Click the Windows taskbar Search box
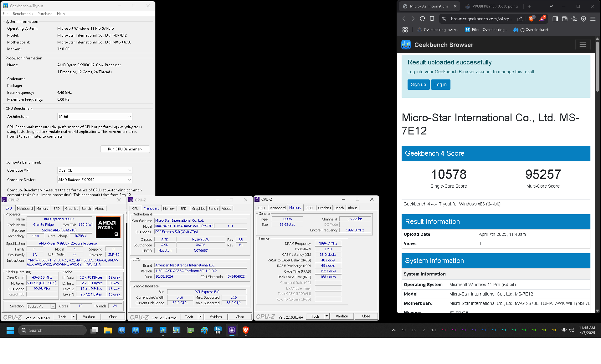Viewport: 601px width, 364px height. (52, 330)
